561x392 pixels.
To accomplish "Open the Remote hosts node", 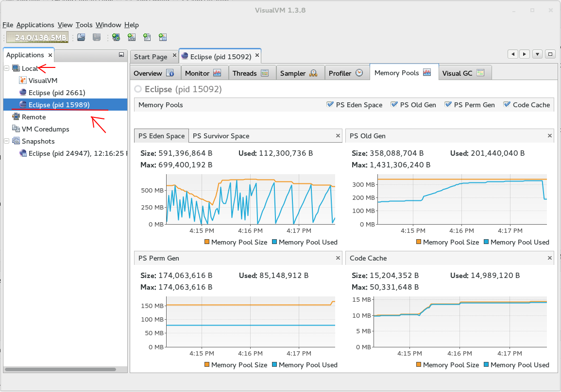I will (x=34, y=117).
